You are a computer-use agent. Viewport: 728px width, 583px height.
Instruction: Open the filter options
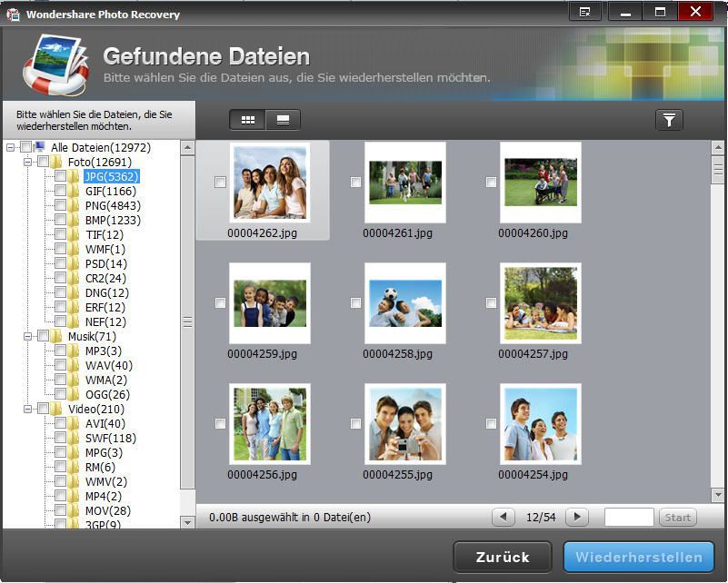[670, 119]
